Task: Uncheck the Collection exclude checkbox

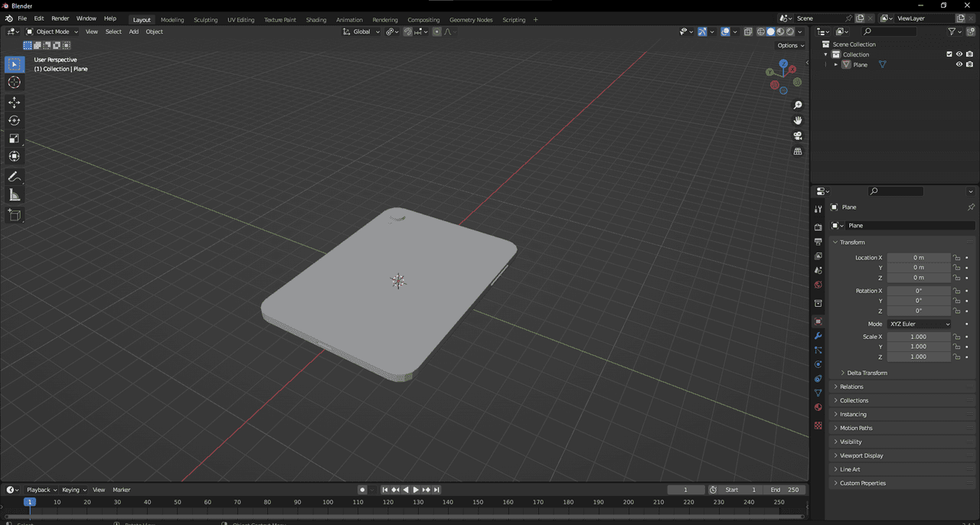Action: 949,54
